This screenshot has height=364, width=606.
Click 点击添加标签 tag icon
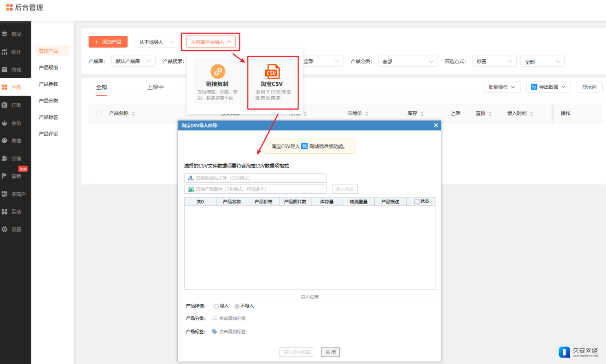coord(214,332)
